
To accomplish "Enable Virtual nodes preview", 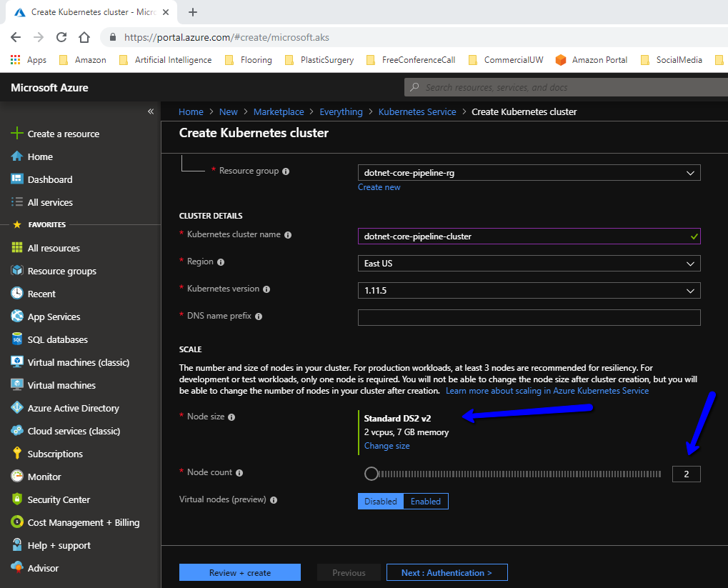I will pyautogui.click(x=426, y=501).
